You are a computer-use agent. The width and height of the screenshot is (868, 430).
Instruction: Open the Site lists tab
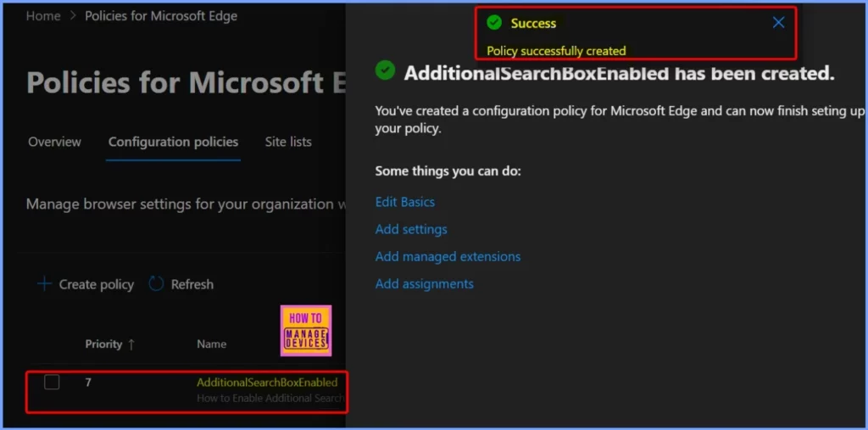click(x=288, y=142)
